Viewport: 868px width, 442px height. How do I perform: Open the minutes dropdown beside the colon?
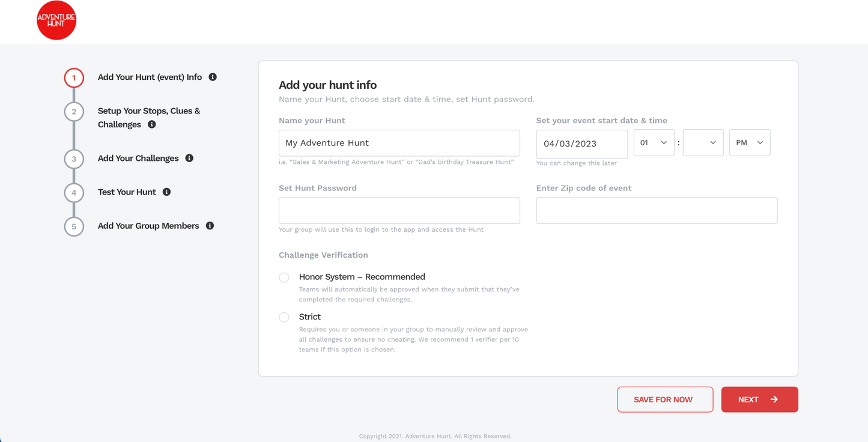pyautogui.click(x=703, y=142)
